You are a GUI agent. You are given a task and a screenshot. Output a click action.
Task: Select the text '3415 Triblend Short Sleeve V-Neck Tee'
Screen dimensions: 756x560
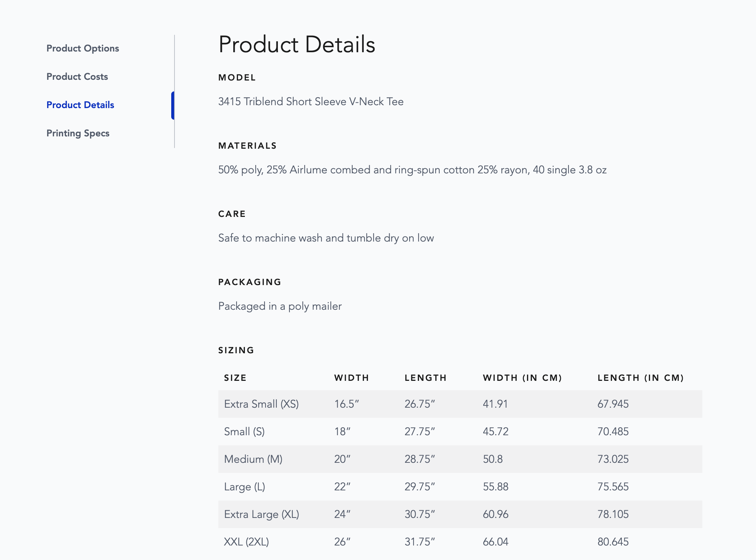(311, 102)
